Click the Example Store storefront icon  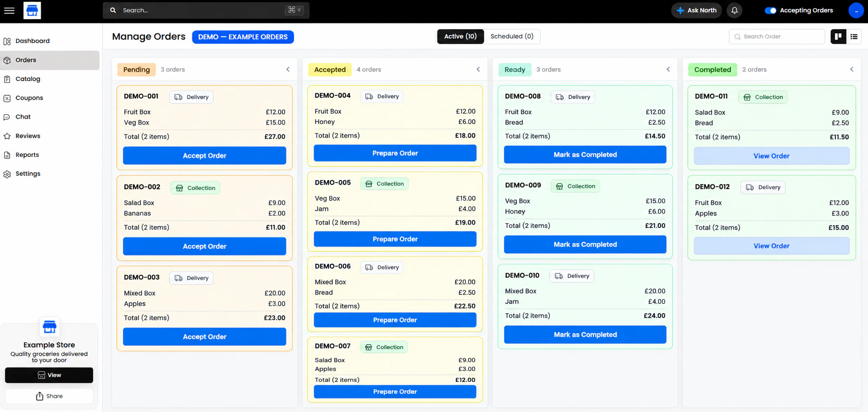click(x=50, y=327)
